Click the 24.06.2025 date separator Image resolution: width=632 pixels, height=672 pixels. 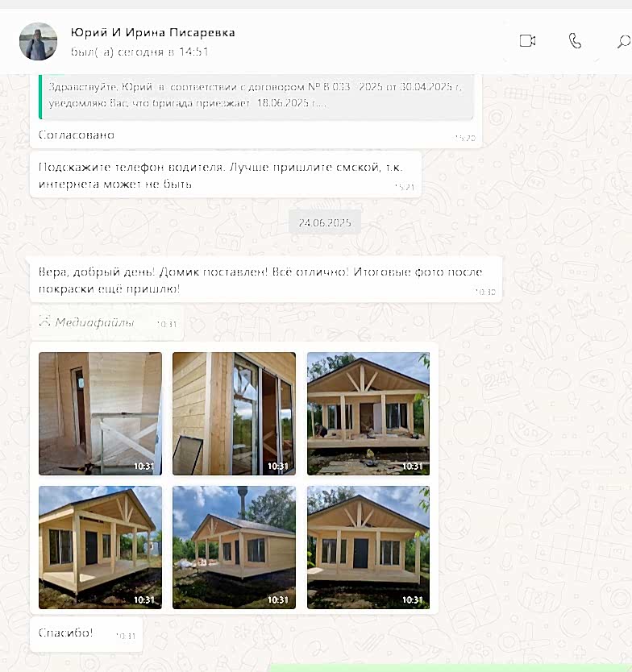325,222
